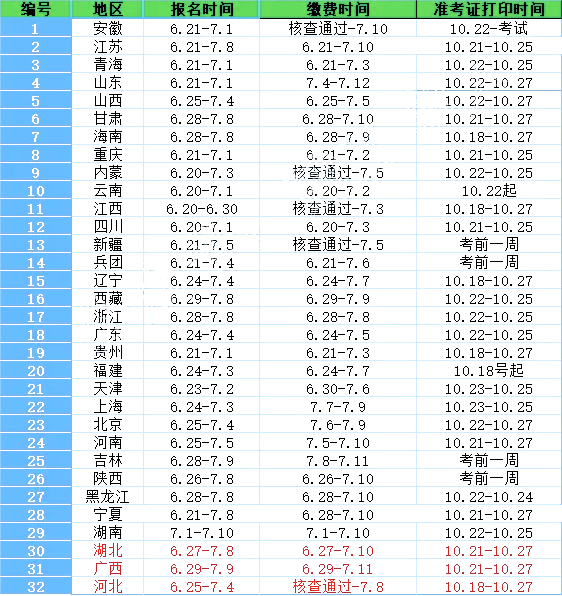Click row number 16 for 西藏

[x=36, y=299]
